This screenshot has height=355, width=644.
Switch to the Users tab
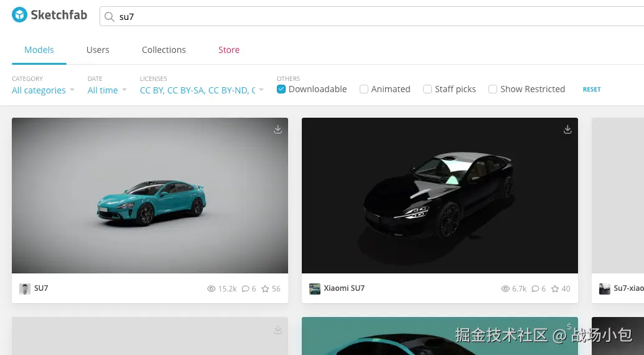click(x=98, y=50)
